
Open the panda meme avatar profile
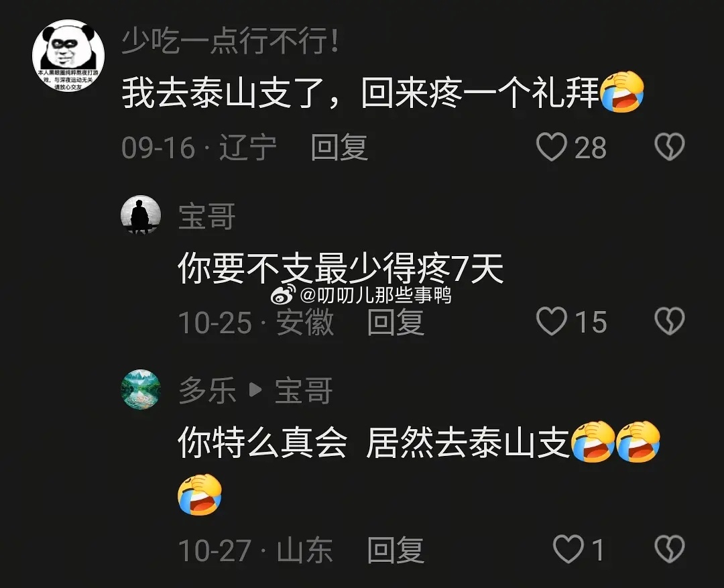68,56
